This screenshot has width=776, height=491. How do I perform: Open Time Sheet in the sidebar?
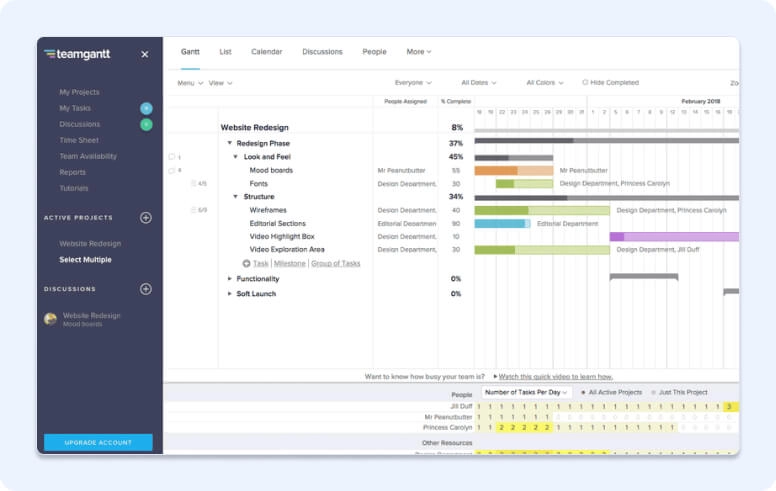(79, 141)
